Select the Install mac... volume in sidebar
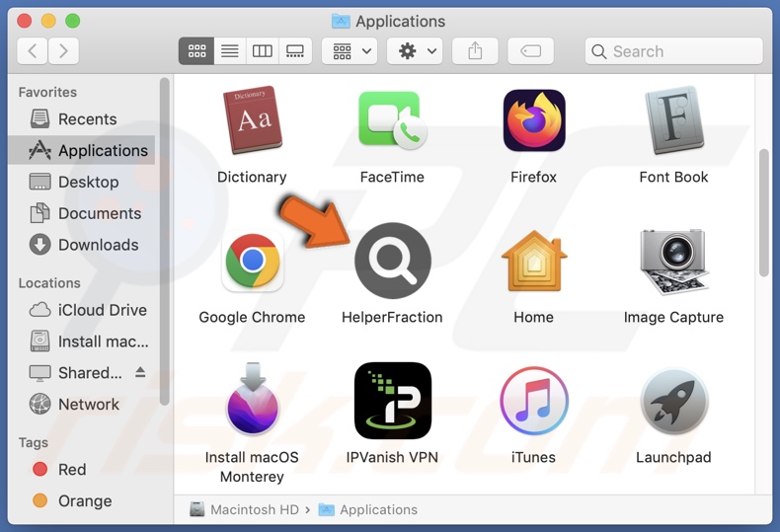 82,342
